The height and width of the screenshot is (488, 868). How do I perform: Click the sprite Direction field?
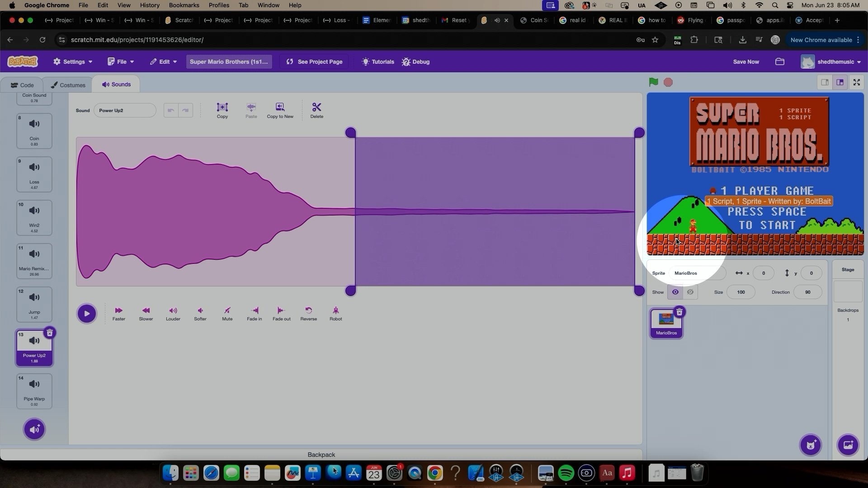click(x=807, y=292)
